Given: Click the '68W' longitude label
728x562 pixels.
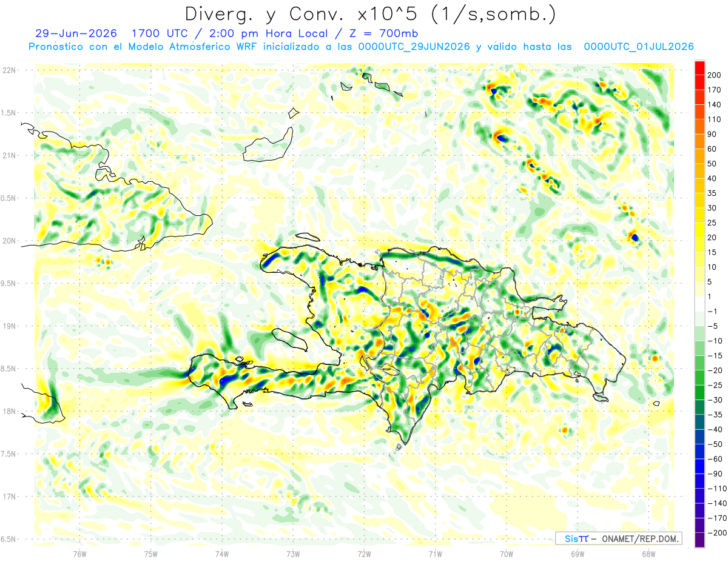Looking at the screenshot, I should point(648,554).
